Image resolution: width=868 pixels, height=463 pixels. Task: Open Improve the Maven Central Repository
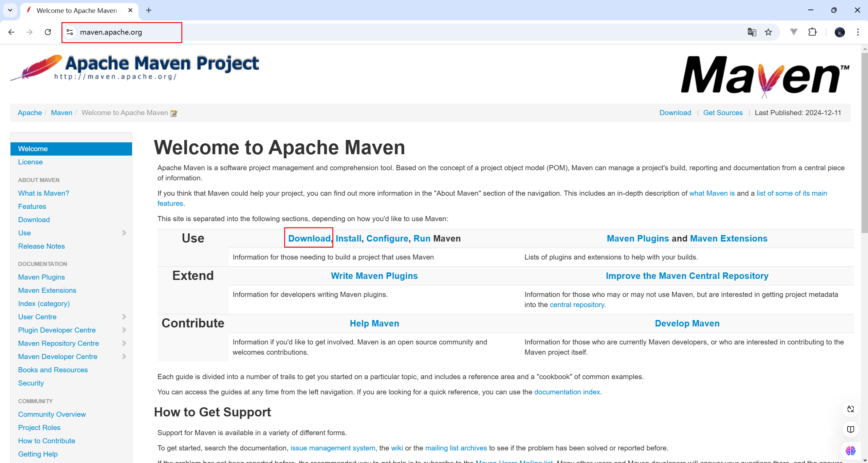(x=687, y=276)
